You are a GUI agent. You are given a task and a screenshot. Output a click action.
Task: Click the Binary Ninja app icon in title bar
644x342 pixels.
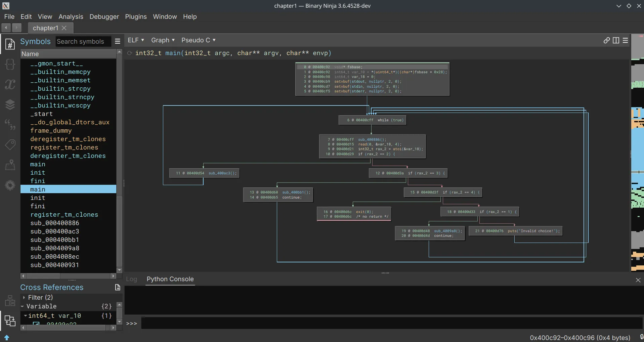[x=6, y=6]
